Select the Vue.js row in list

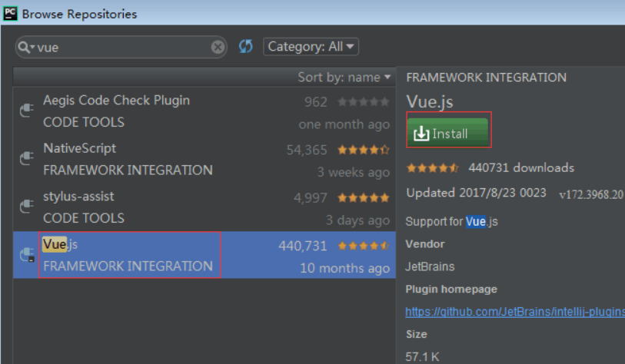(204, 255)
